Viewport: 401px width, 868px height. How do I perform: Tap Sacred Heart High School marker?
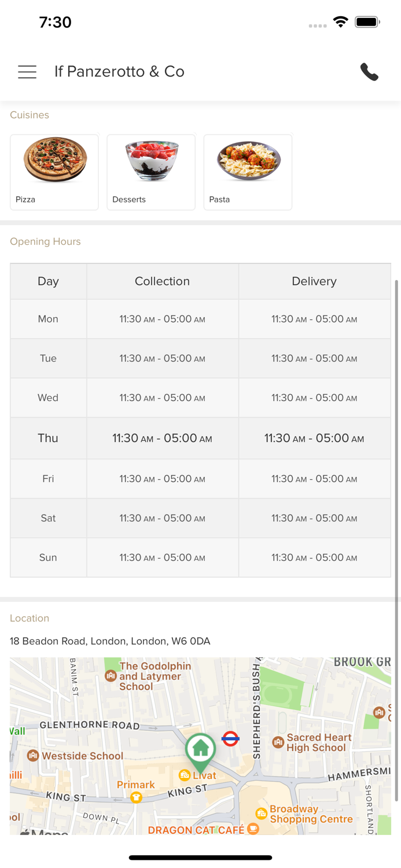coord(278,742)
